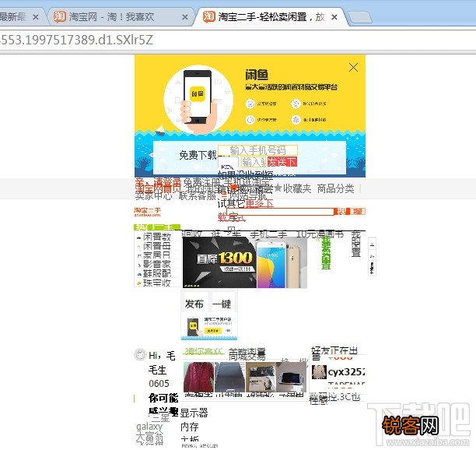Open the galaxy keyword link
Screen dimensions: 476x450
149,427
